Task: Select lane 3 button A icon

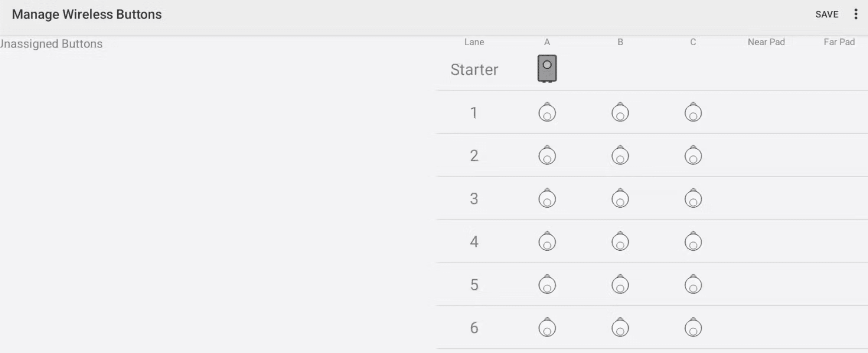Action: coord(547,198)
